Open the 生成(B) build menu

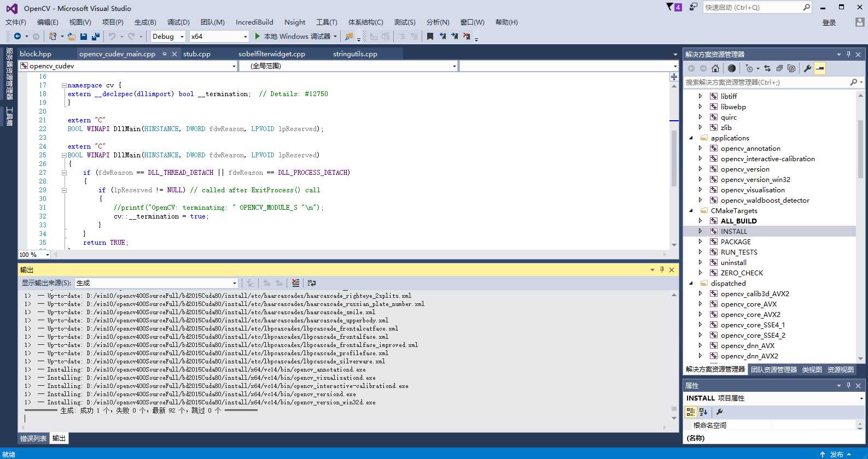pos(145,22)
